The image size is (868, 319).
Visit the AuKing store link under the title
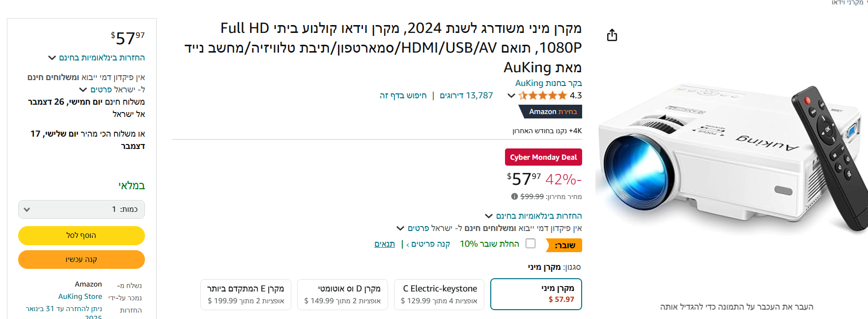point(548,83)
